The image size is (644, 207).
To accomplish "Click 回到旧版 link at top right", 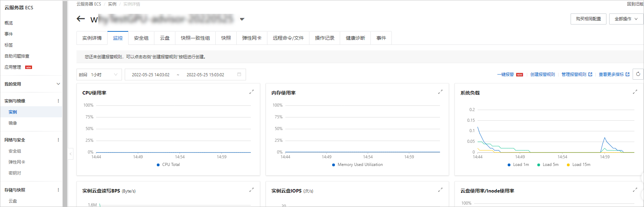I will coord(635,4).
